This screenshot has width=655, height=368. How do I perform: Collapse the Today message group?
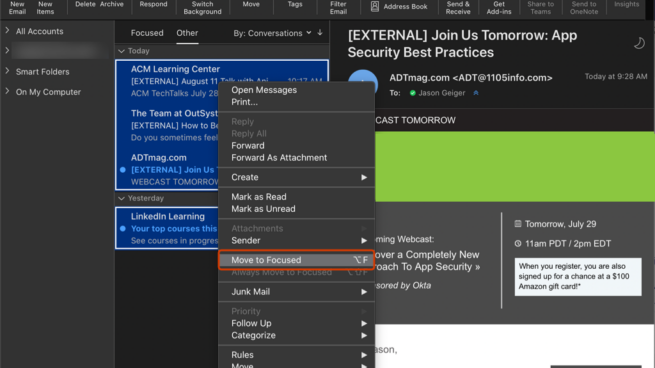click(122, 51)
